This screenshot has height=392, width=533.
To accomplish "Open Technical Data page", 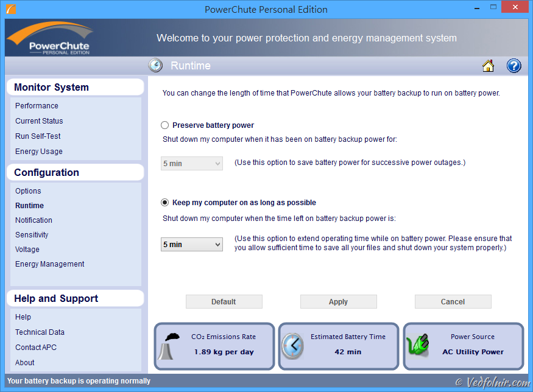I will (40, 332).
